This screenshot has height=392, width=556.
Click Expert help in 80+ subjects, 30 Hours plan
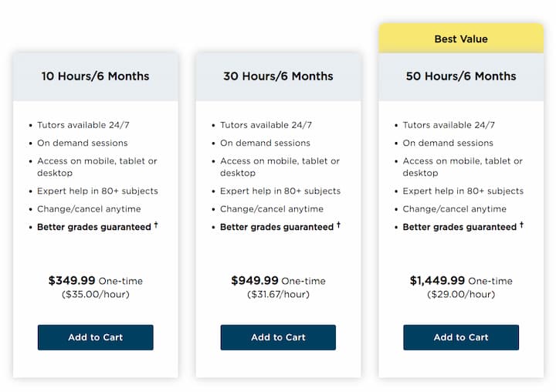tap(280, 191)
